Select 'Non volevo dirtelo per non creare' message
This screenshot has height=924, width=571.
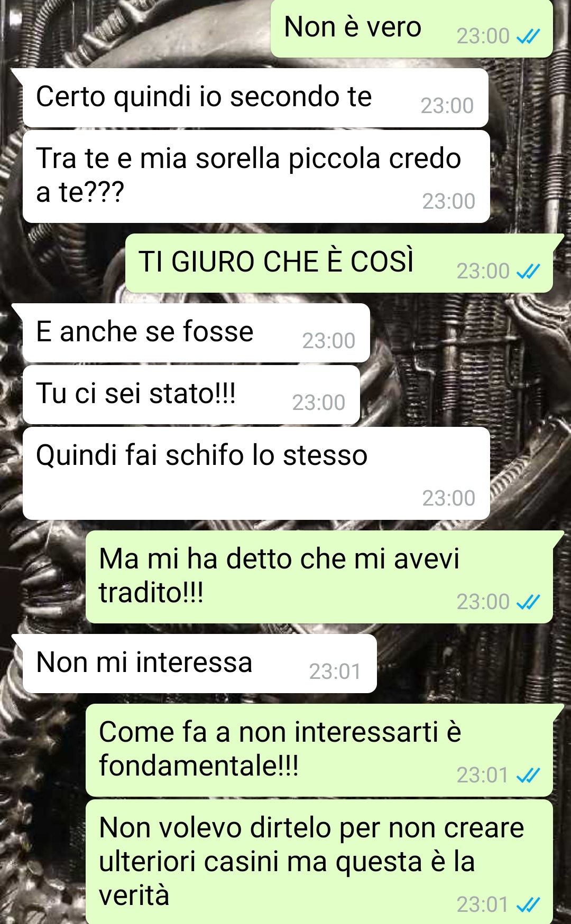[319, 862]
